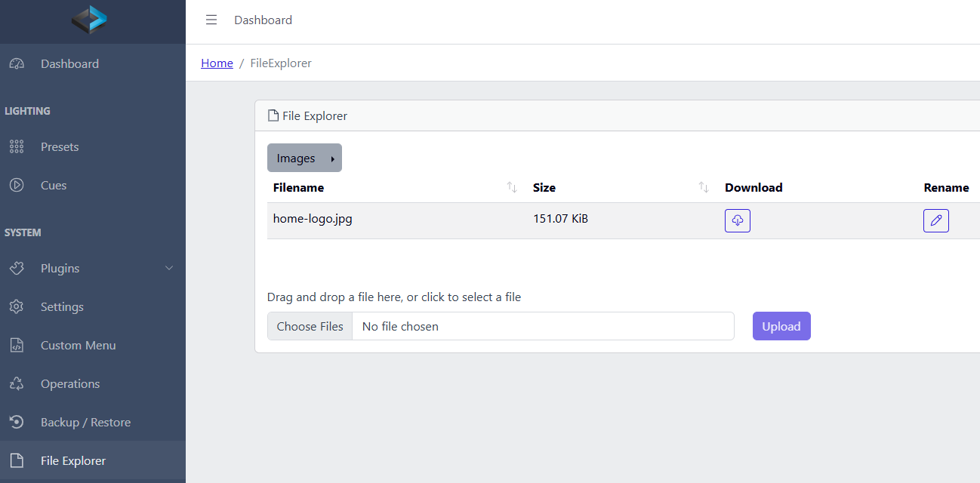This screenshot has height=483, width=980.
Task: Open the Images folder dropdown
Action: 304,158
